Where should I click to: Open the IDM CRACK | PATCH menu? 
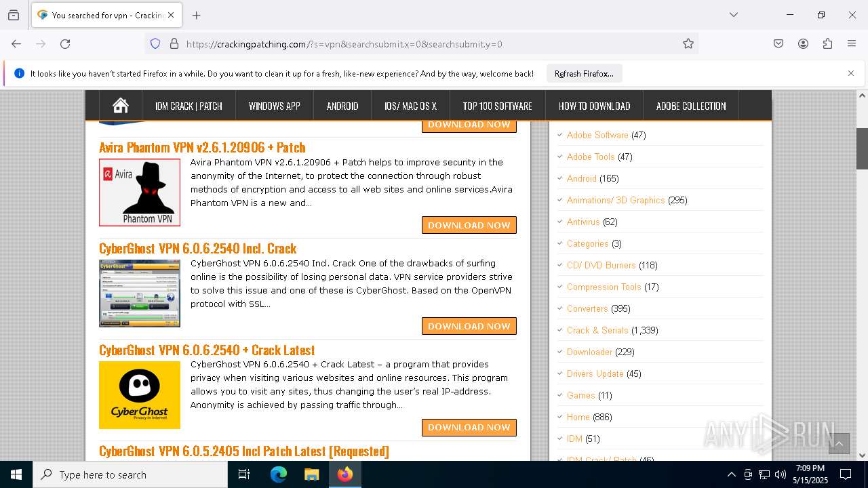(189, 106)
